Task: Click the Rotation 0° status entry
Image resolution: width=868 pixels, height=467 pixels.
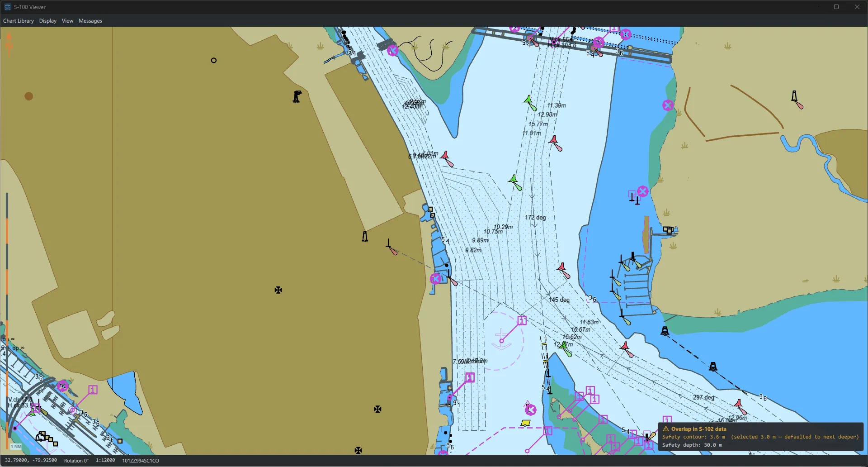Action: 76,460
